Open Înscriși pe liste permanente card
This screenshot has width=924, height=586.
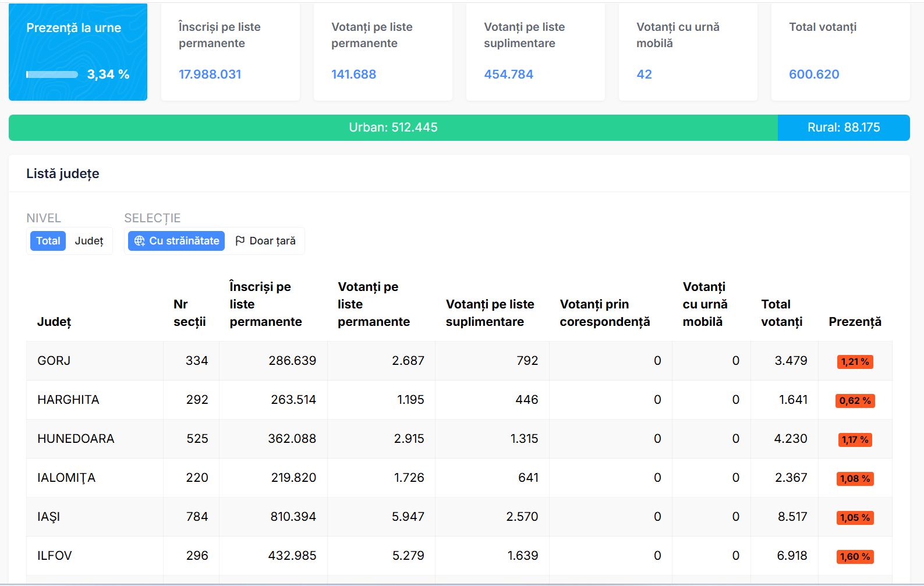coord(231,52)
